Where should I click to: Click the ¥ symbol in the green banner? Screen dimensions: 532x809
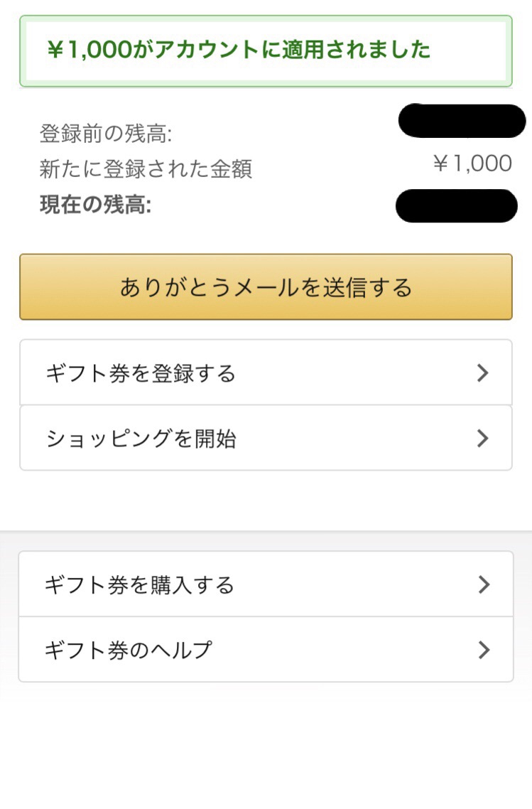click(x=56, y=50)
